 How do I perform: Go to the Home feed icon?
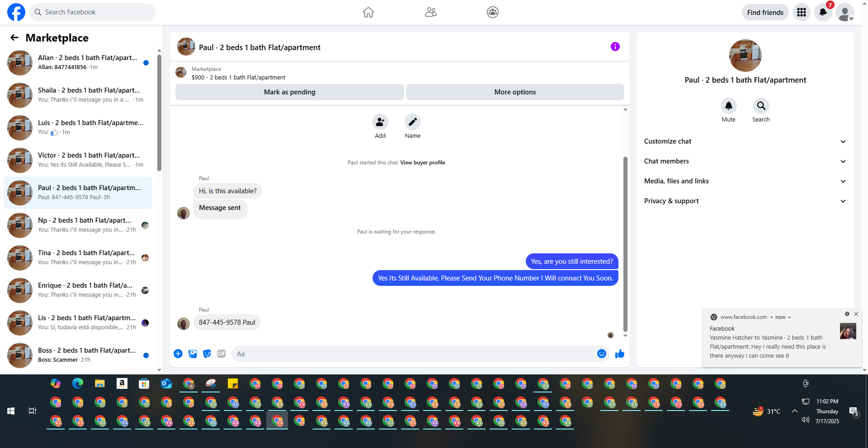click(368, 12)
